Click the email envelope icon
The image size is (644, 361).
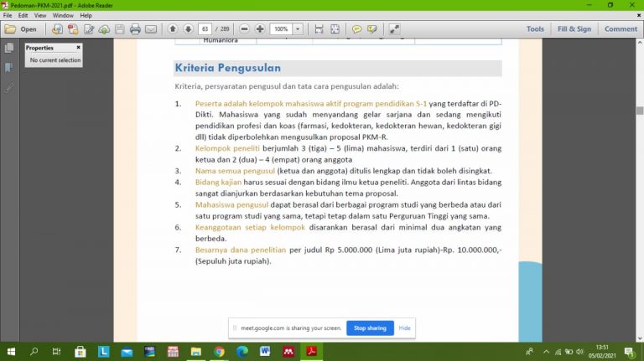(151, 29)
